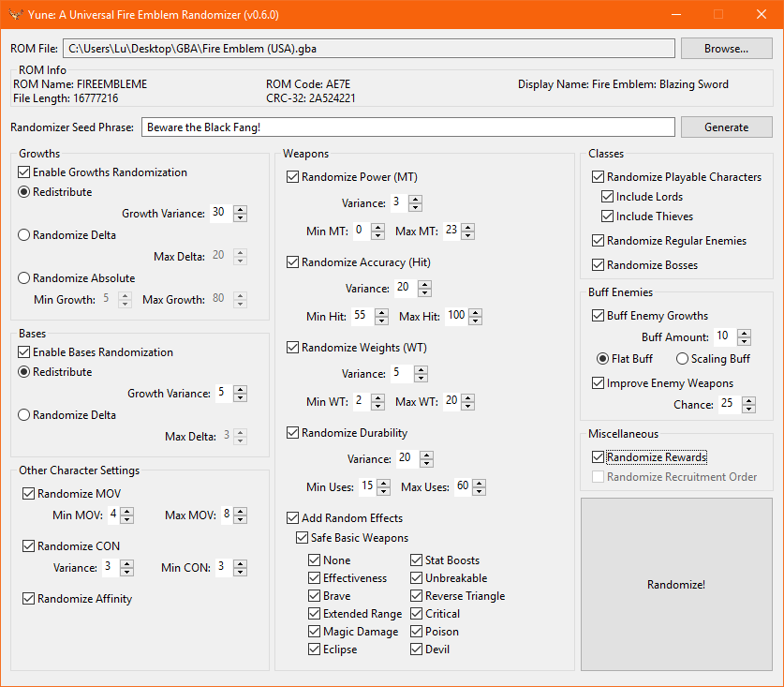
Task: Adjust the Max MT spinner arrows
Action: [468, 231]
